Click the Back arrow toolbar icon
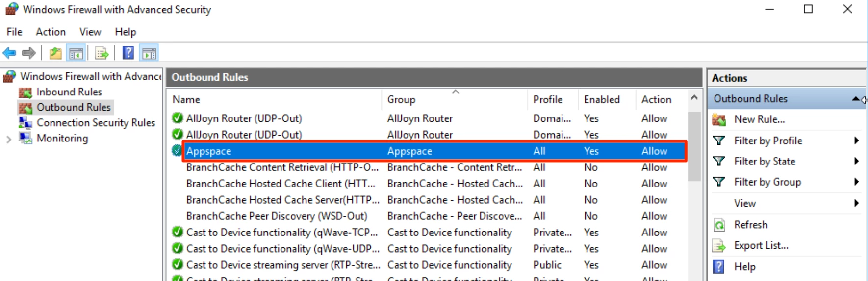This screenshot has height=281, width=868. tap(9, 53)
